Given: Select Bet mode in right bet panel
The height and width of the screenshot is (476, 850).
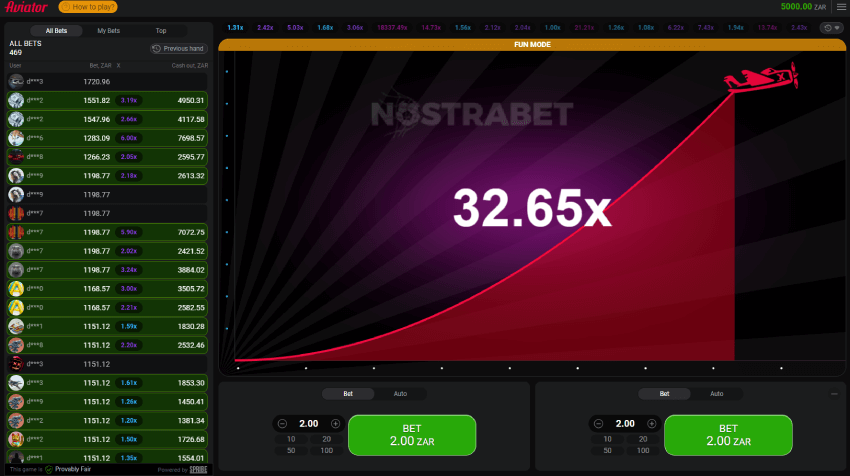Looking at the screenshot, I should tap(665, 394).
